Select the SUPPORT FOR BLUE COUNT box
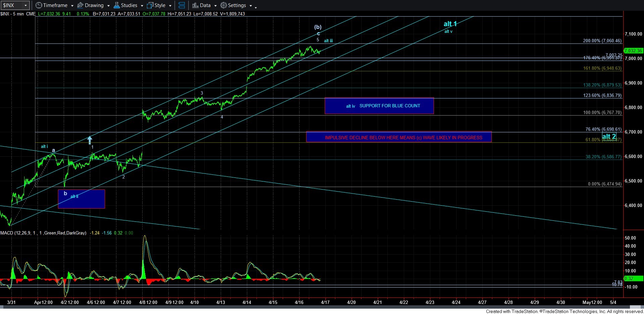 tap(379, 106)
